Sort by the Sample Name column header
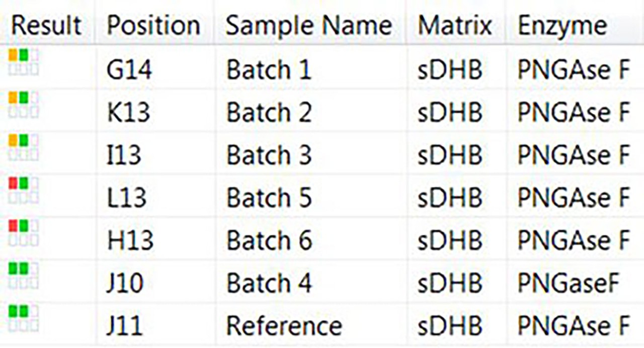The image size is (644, 348). tap(308, 25)
